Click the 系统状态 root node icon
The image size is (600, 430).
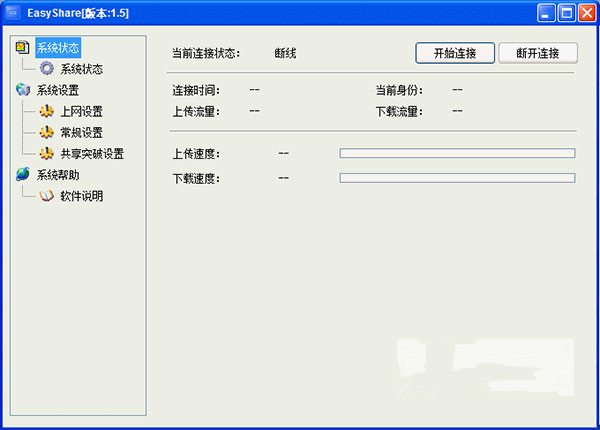(23, 47)
